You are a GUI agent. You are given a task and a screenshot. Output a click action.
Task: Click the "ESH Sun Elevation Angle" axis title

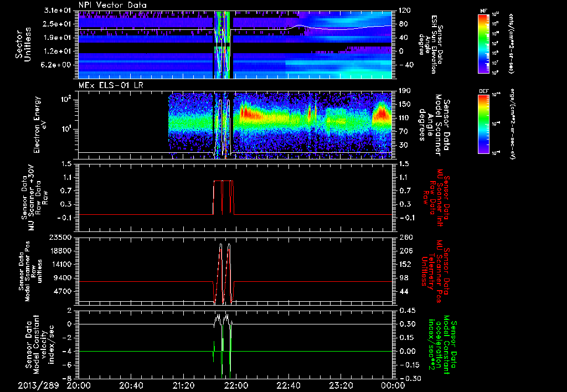[x=430, y=44]
